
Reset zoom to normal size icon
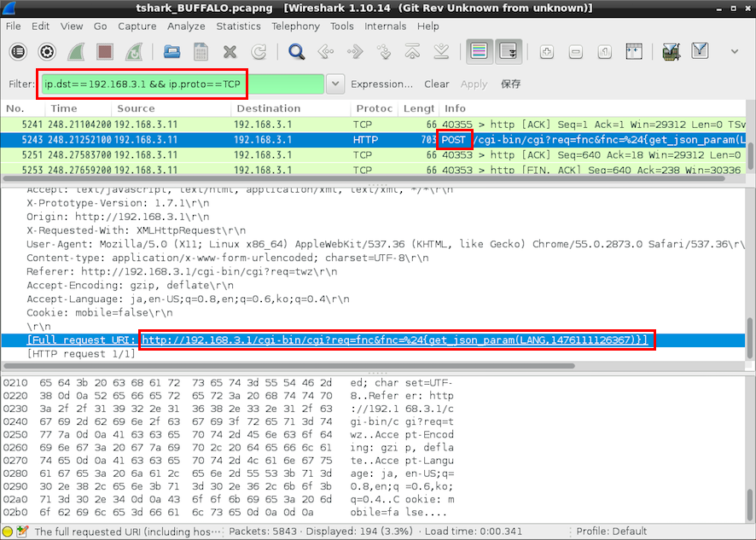coord(605,51)
